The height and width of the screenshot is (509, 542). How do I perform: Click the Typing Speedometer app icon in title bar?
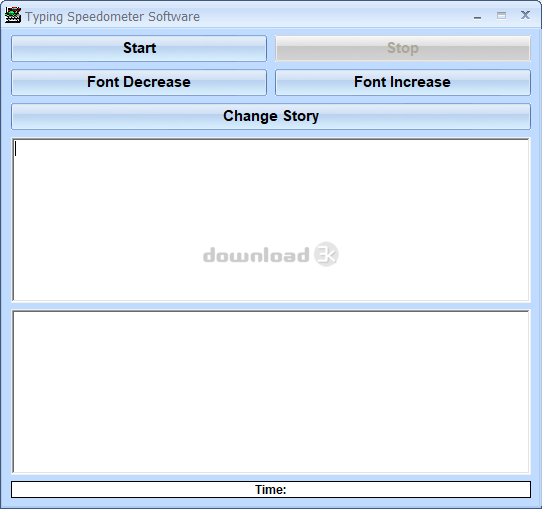(13, 15)
